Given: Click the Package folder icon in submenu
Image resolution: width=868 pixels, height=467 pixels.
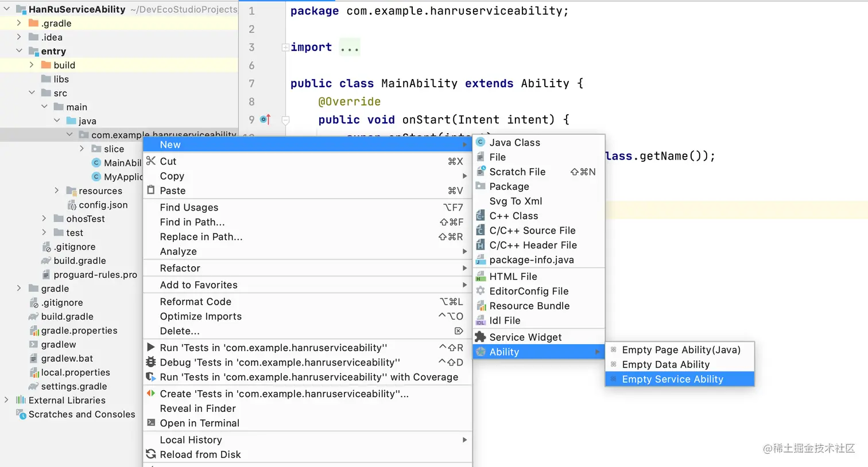Looking at the screenshot, I should (480, 186).
